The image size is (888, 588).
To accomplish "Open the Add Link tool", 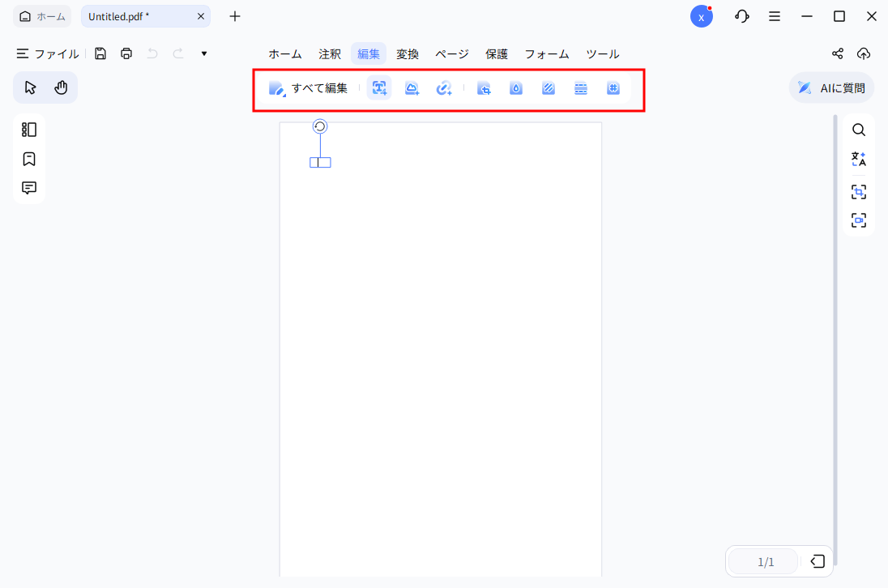I will point(444,87).
